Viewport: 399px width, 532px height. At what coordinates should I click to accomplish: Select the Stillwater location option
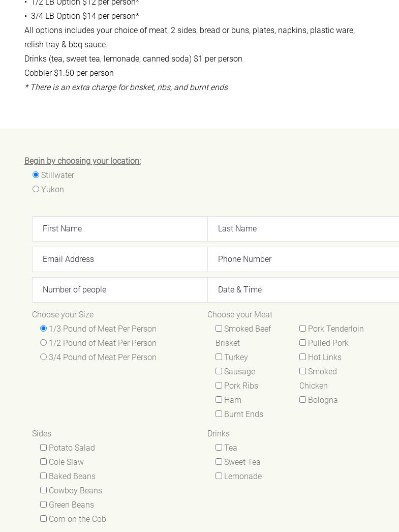click(x=36, y=175)
